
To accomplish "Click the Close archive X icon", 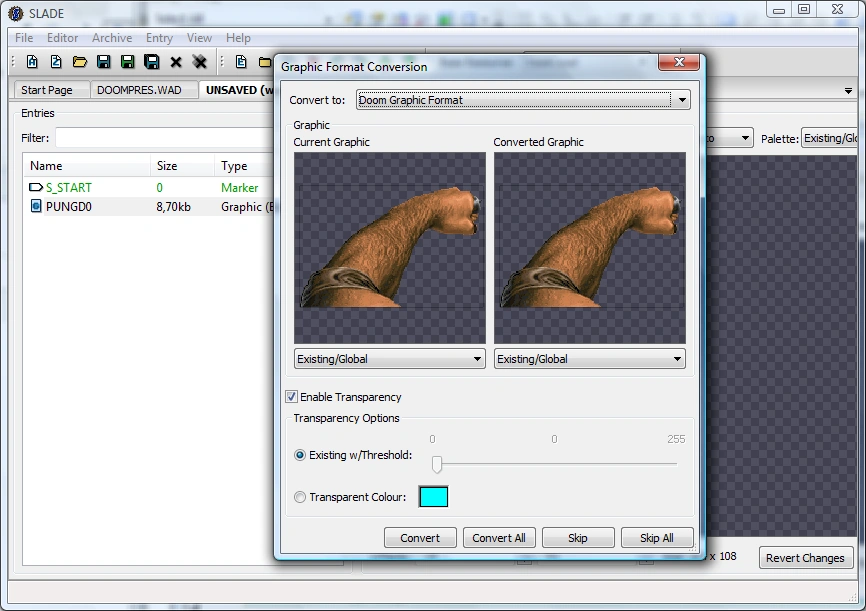I will click(176, 62).
